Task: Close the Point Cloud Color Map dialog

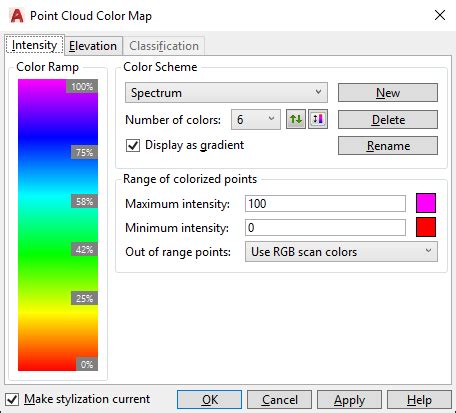Action: [x=440, y=15]
